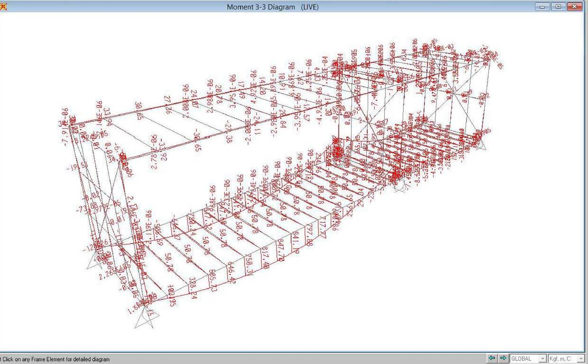Click the frame segment labeled 328.24
The width and height of the screenshot is (588, 364).
(192, 288)
